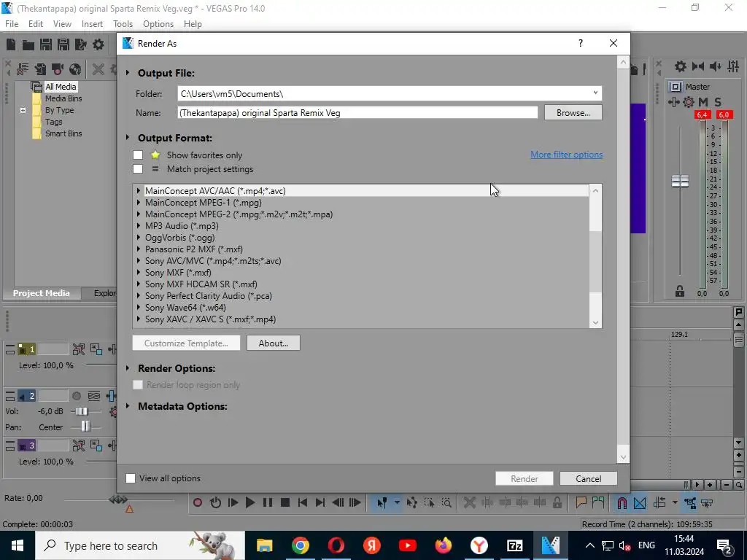The height and width of the screenshot is (560, 747).
Task: Select the Envelope Edit tool icon
Action: coord(411,502)
